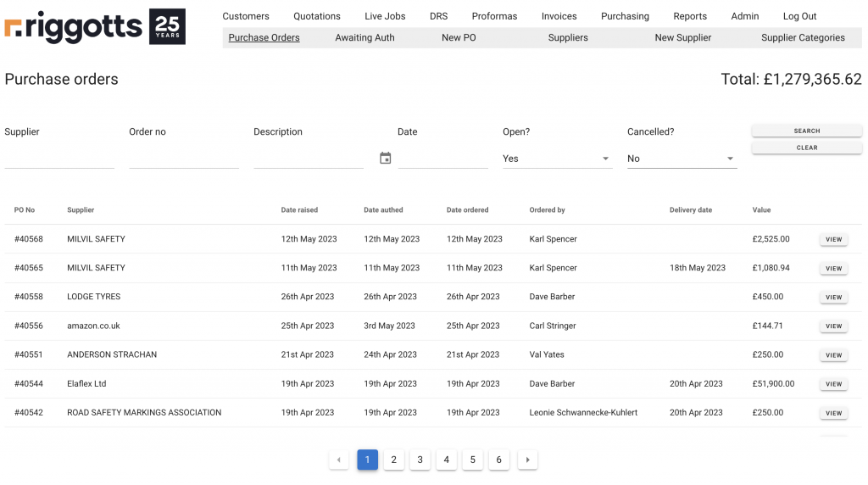Click into the Order no input field

[x=184, y=159]
